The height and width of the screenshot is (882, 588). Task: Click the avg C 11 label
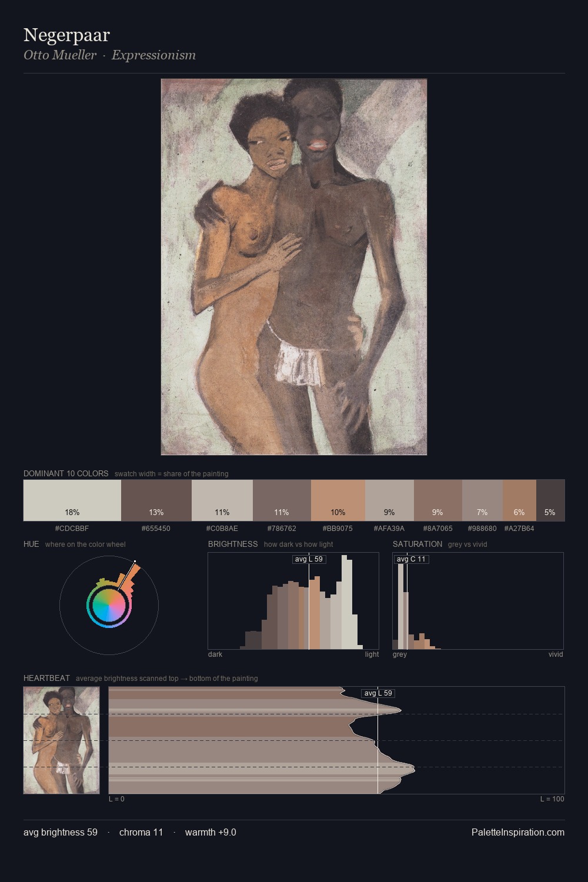(411, 559)
